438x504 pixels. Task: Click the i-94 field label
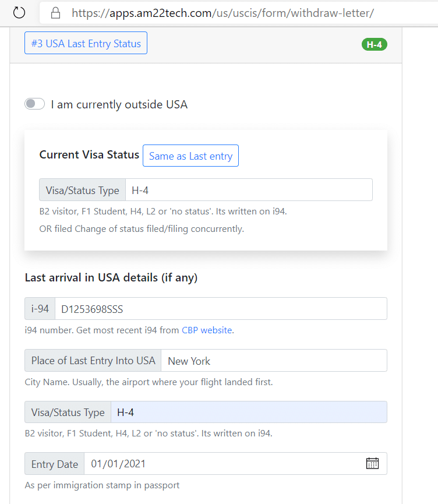40,309
